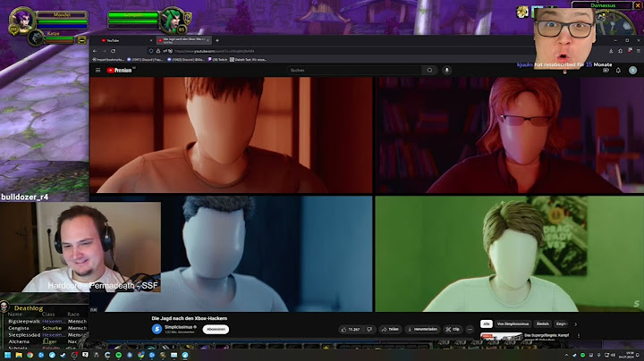This screenshot has width=644, height=361.
Task: Click the Abonnieren subscribe button
Action: pyautogui.click(x=216, y=330)
